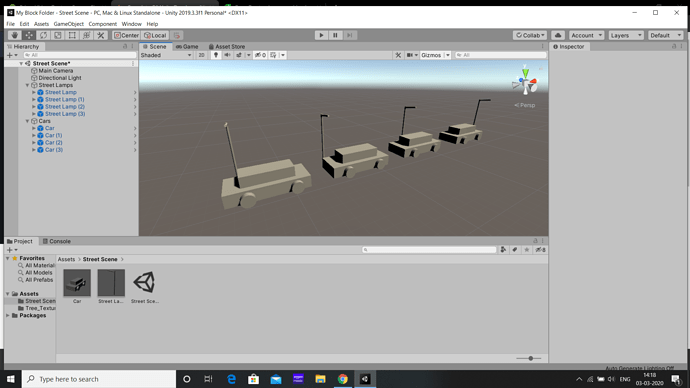This screenshot has height=388, width=690.
Task: Click the scene view search field
Action: (501, 55)
